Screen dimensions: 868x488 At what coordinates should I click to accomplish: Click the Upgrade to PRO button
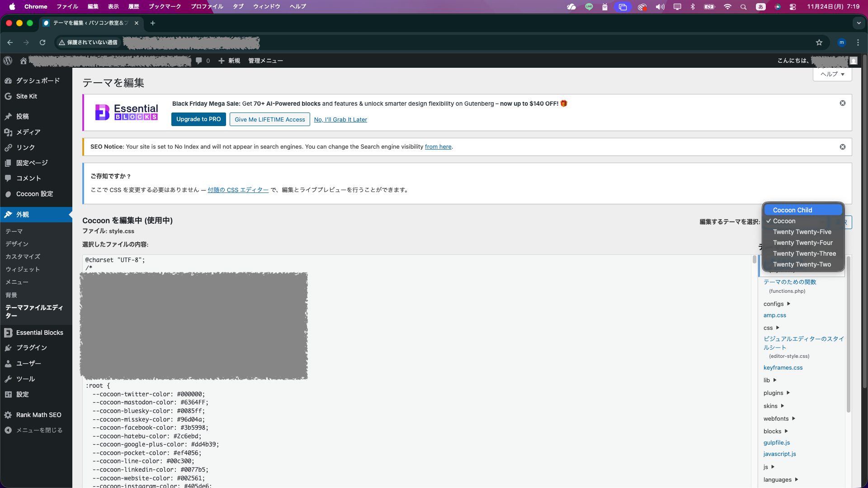tap(198, 119)
